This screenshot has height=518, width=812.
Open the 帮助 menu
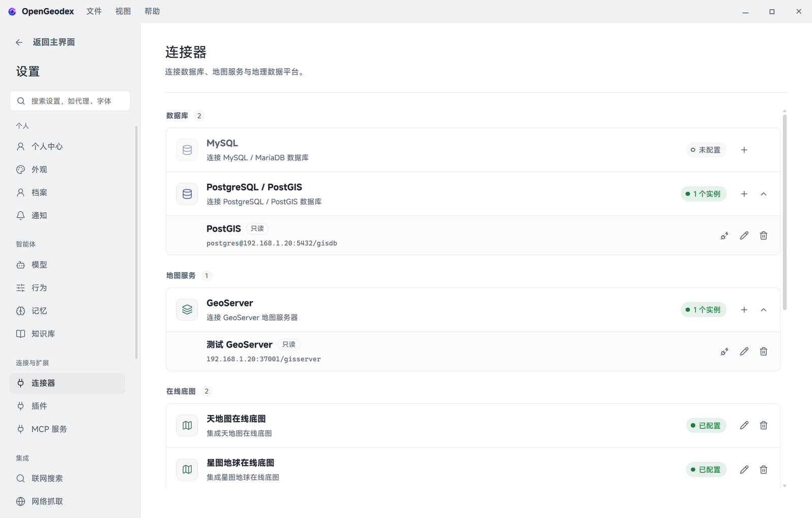152,11
